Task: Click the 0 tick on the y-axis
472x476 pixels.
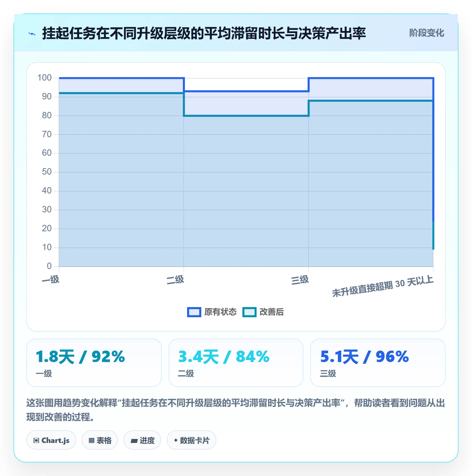Action: click(x=49, y=266)
